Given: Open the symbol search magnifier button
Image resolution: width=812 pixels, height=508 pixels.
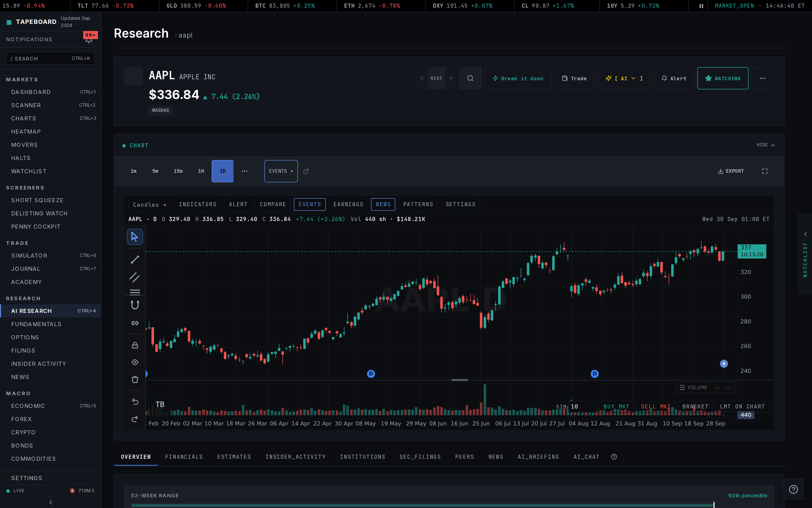Looking at the screenshot, I should (x=470, y=78).
